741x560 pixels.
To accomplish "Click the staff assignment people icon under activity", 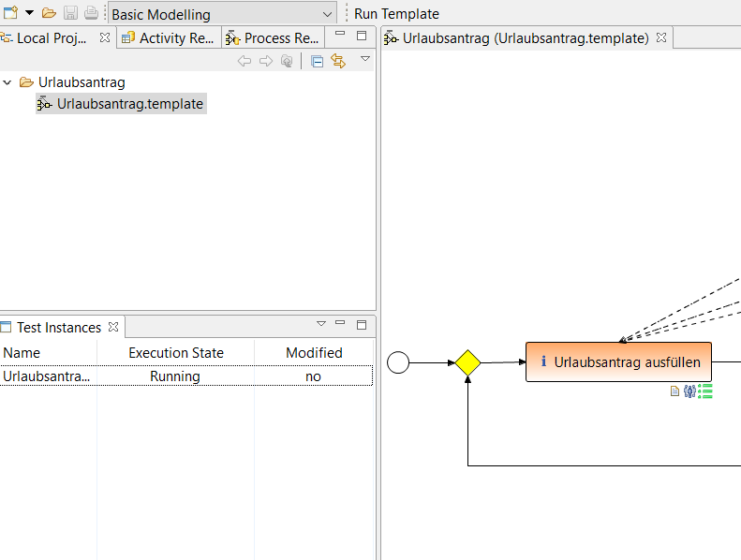I will tap(689, 391).
